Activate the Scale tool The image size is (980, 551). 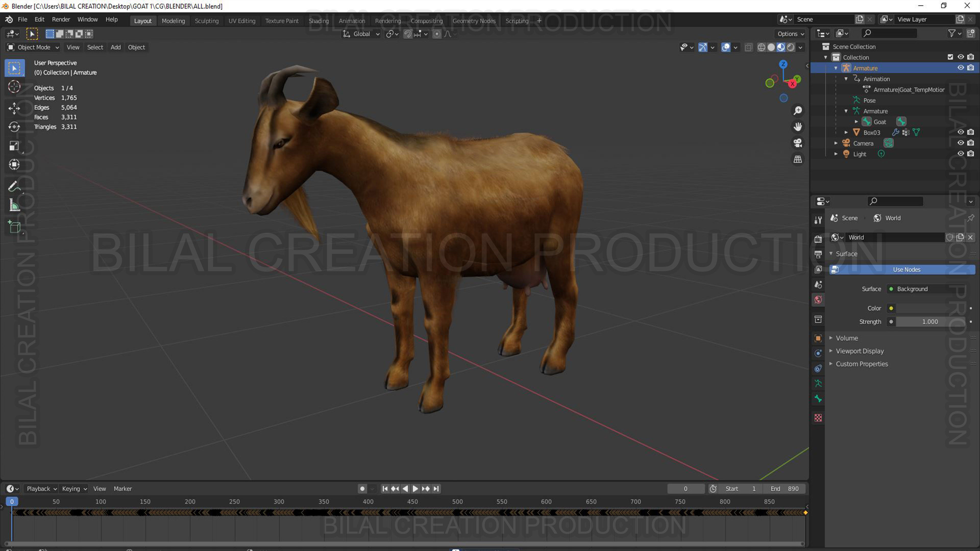[x=14, y=146]
